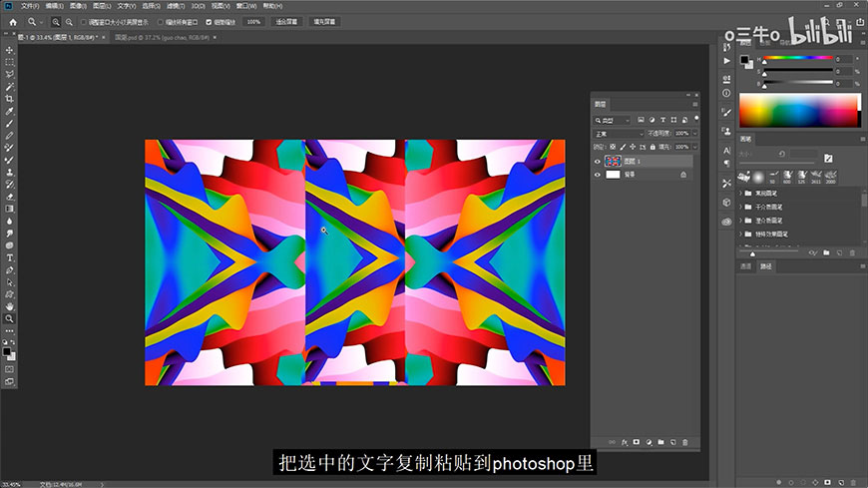Create a new layer with plus icon
Viewport: 868px width, 488px height.
pos(673,442)
